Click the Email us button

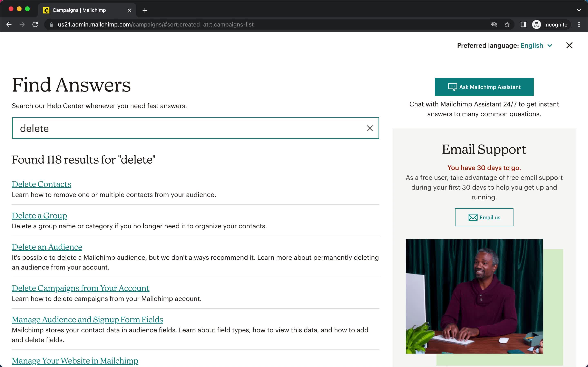(x=484, y=217)
